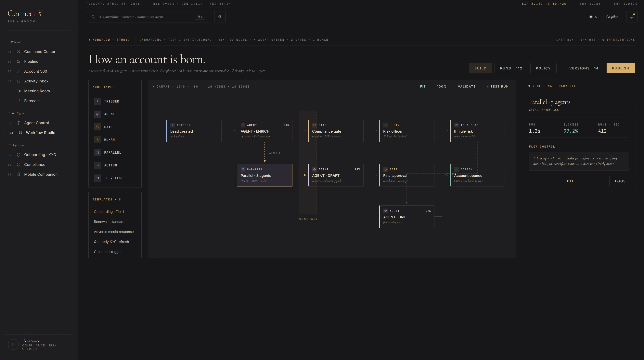Switch to the Policy tab
644x360 pixels.
(543, 68)
